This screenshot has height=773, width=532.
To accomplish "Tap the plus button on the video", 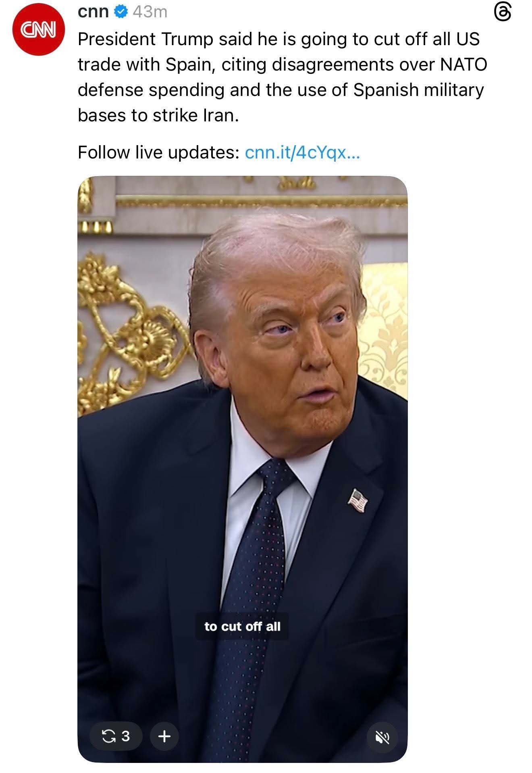I will [x=164, y=736].
